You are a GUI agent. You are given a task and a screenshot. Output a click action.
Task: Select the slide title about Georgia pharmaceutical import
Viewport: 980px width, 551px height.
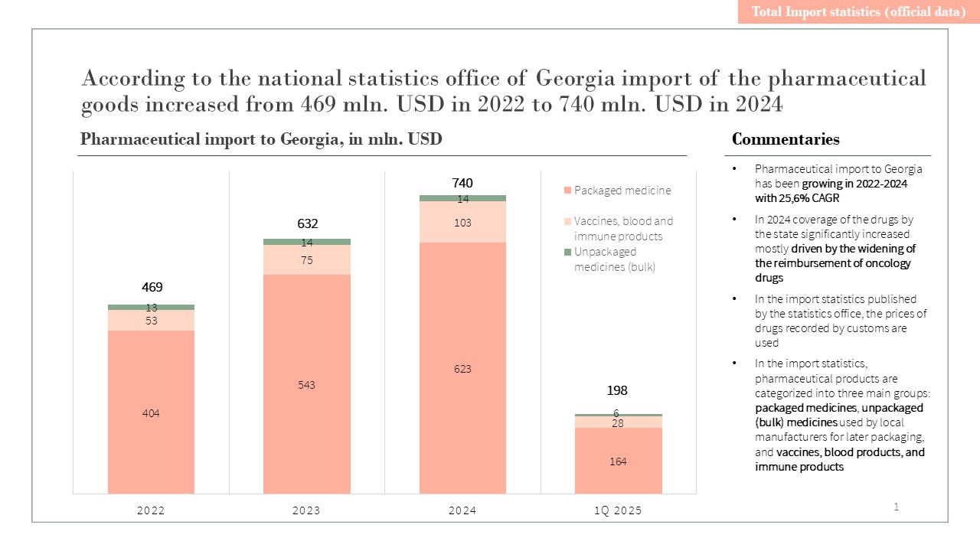click(x=504, y=91)
